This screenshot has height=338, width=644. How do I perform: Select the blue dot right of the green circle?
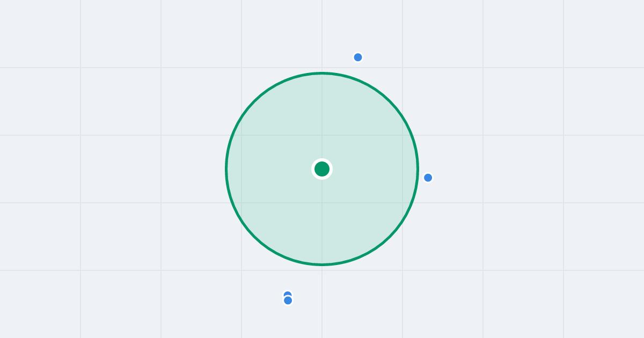428,178
